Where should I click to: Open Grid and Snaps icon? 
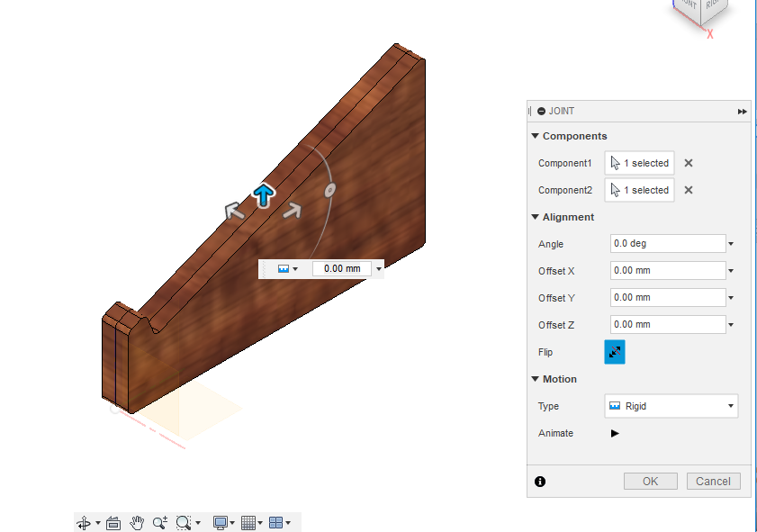coord(248,523)
